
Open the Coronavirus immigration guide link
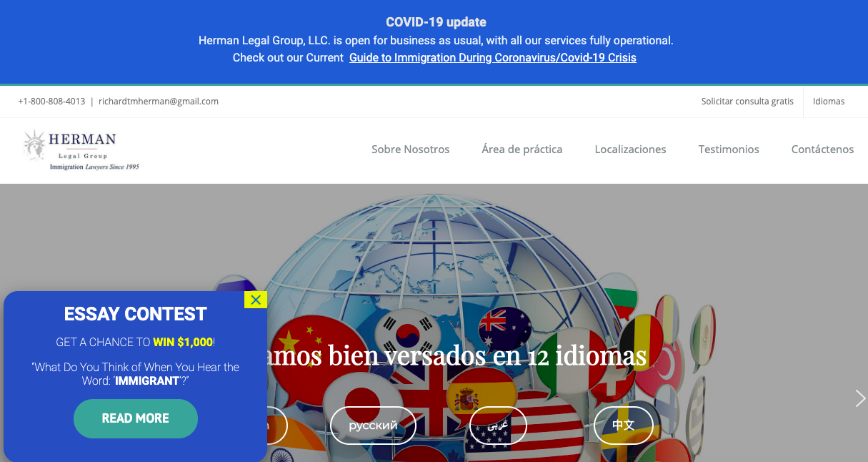click(493, 58)
